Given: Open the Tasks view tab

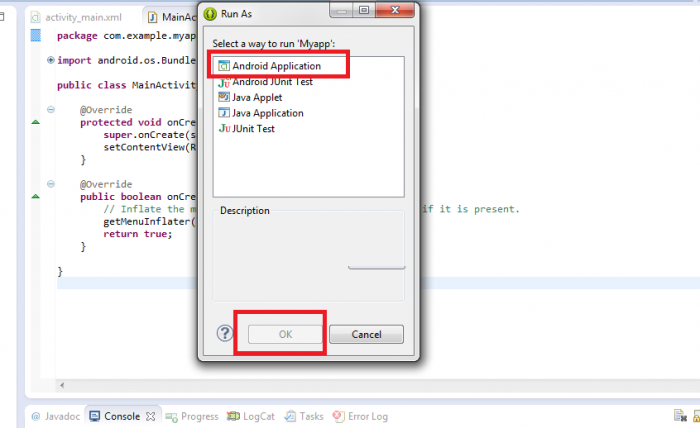Looking at the screenshot, I should point(304,416).
